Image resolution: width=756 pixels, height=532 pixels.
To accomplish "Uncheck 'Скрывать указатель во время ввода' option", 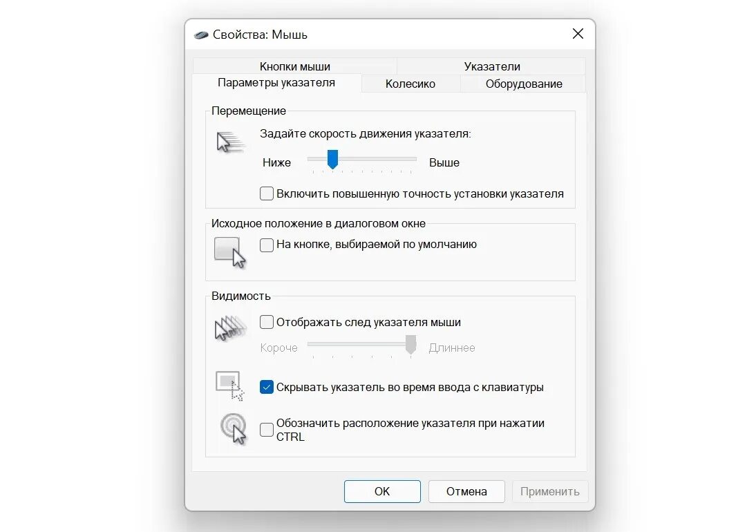I will 267,387.
